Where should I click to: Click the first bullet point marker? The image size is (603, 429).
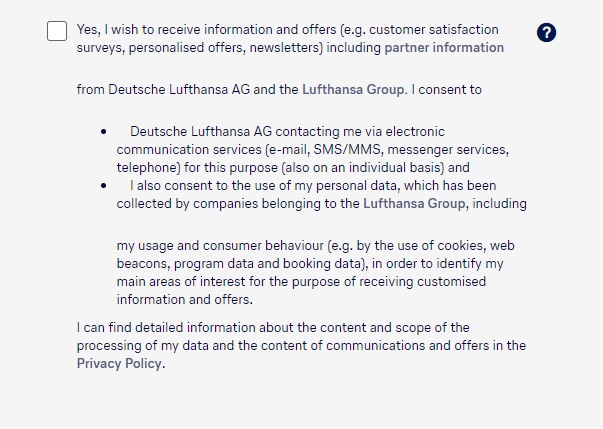coord(103,132)
